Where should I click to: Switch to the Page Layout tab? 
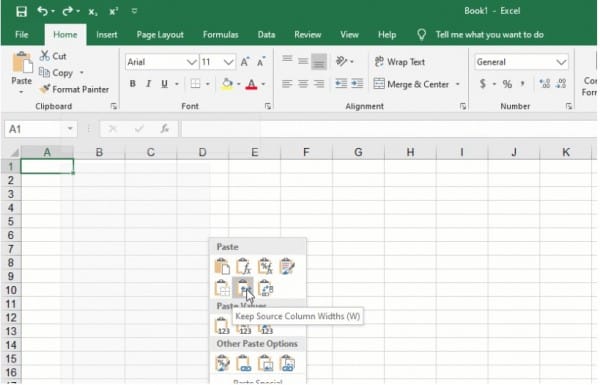[160, 35]
